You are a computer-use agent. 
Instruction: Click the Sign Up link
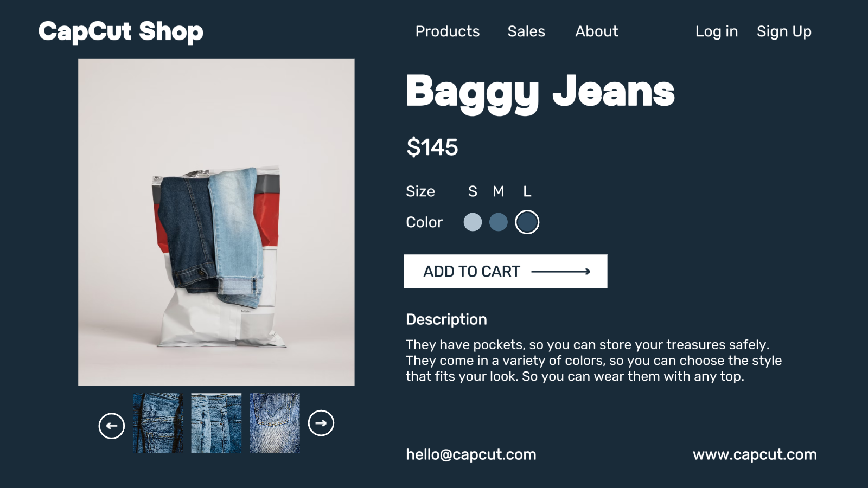pos(784,31)
